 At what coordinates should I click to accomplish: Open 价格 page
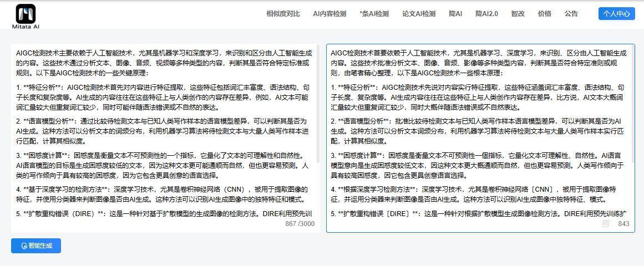pos(544,13)
